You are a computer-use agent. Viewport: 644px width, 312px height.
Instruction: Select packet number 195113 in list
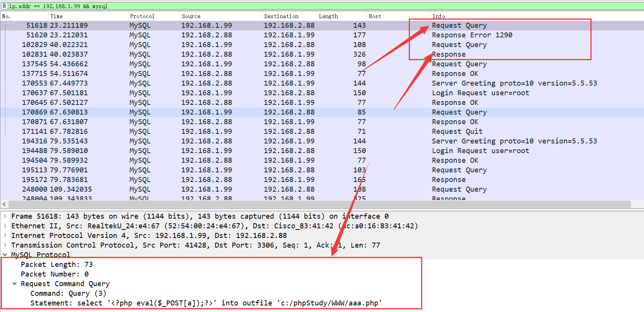tap(322, 170)
